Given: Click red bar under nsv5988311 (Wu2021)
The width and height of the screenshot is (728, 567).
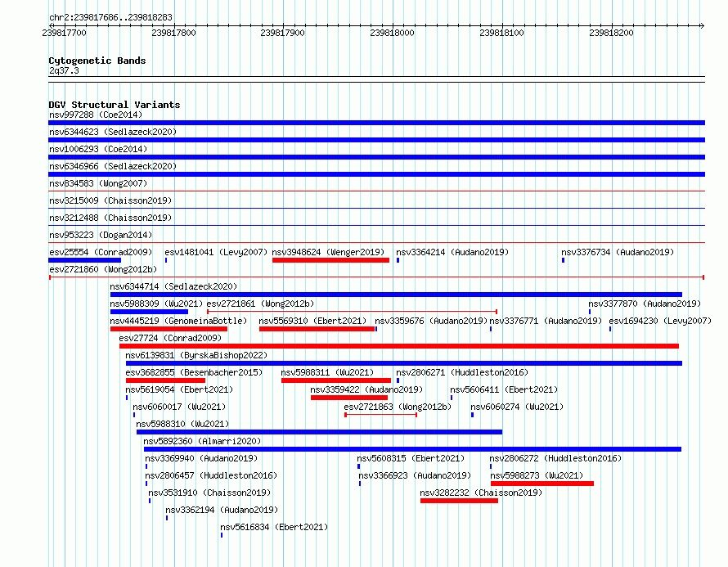Looking at the screenshot, I should [336, 380].
